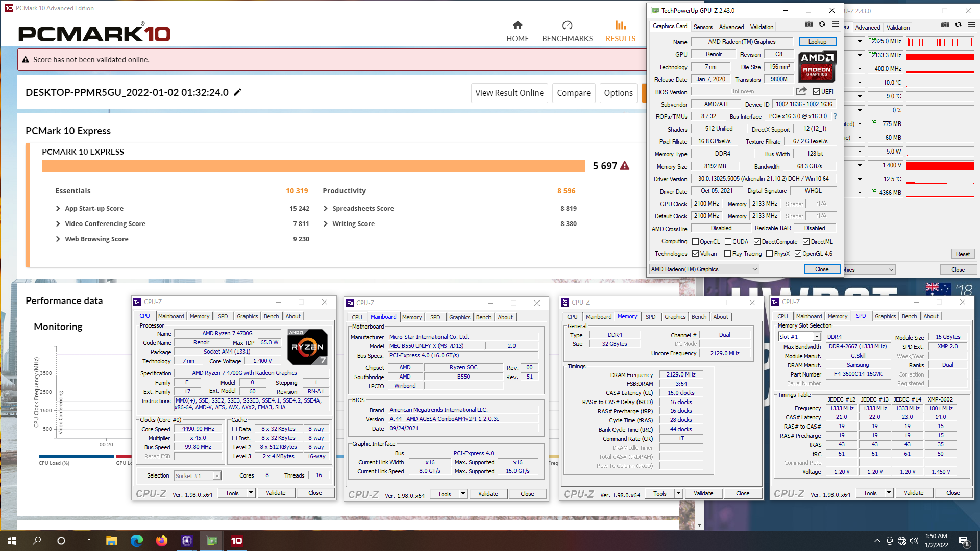This screenshot has width=980, height=551.
Task: Click PCMark scrollbar down arrow
Action: point(699,525)
